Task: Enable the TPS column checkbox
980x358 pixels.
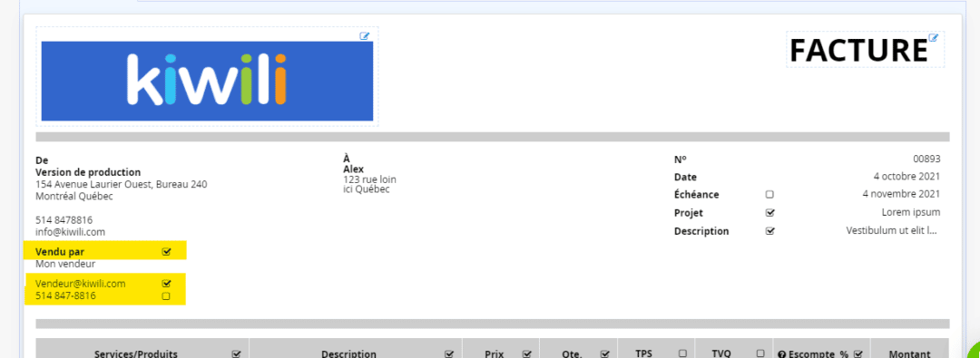Action: coord(682,353)
